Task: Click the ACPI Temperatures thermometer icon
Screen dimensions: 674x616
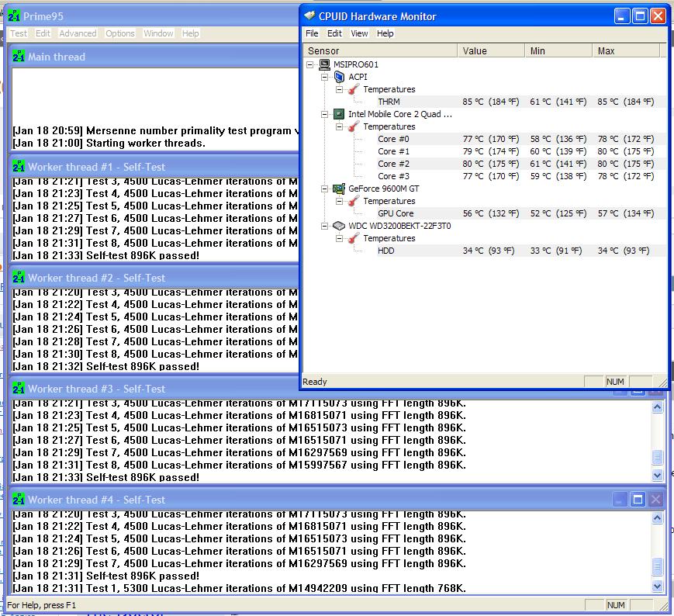Action: coord(354,89)
